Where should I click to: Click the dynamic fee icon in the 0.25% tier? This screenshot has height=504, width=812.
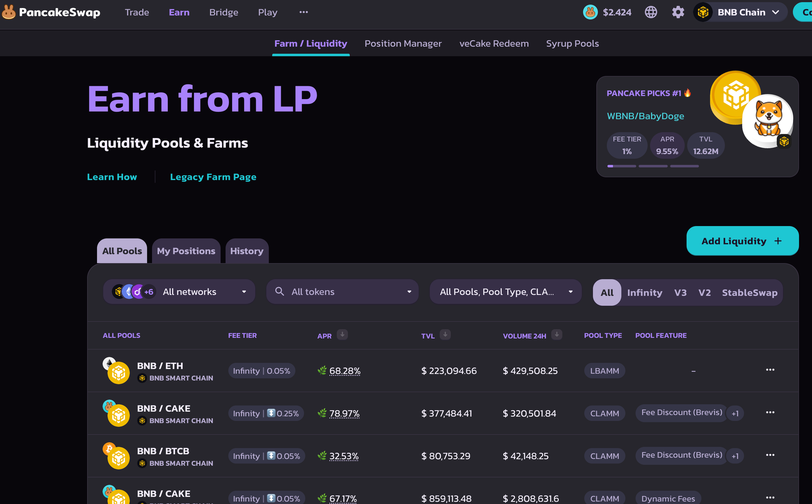[x=271, y=413]
